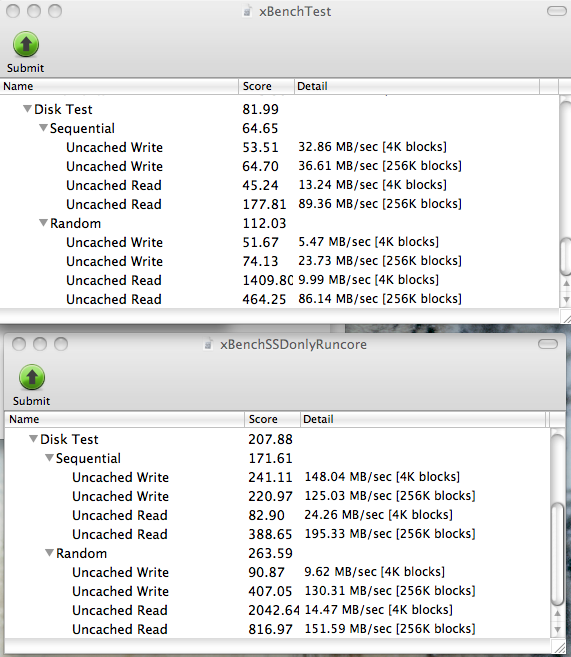The image size is (571, 657).
Task: Click the score value 207.88
Action: coord(270,439)
